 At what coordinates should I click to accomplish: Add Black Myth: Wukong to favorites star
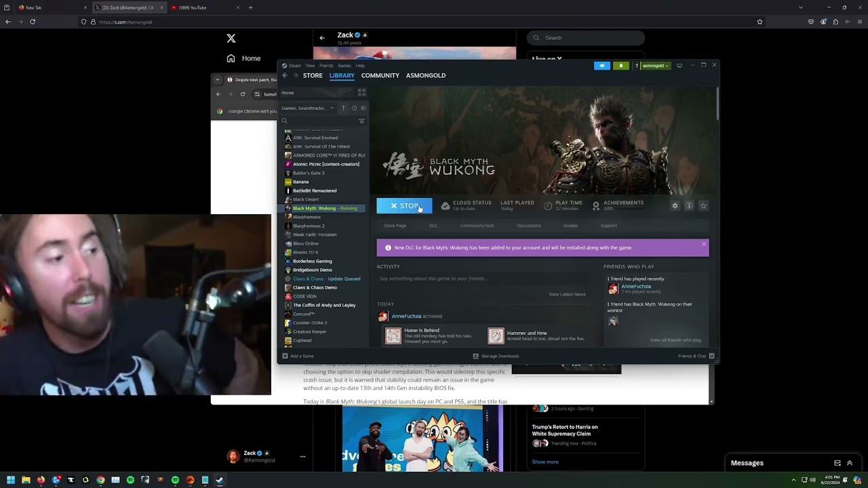pyautogui.click(x=703, y=205)
